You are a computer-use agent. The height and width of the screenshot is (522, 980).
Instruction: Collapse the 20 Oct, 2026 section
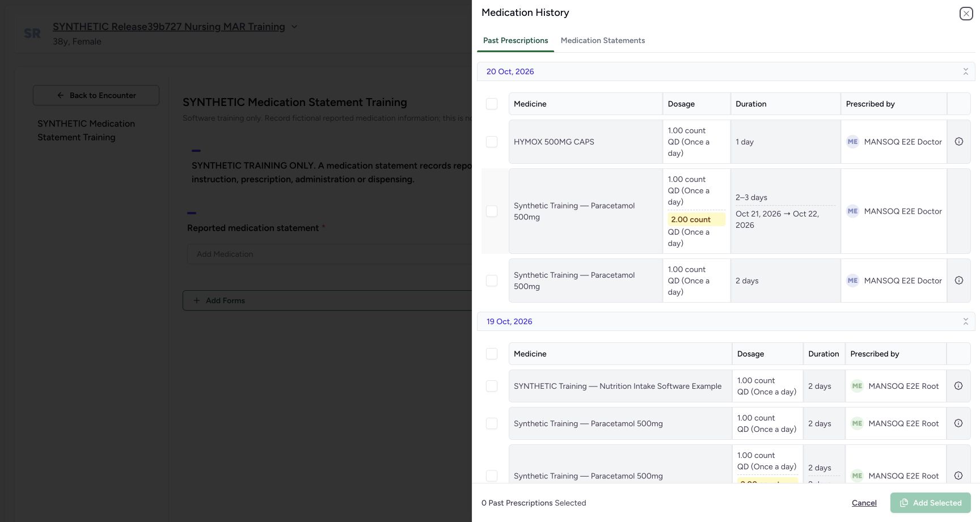click(965, 71)
